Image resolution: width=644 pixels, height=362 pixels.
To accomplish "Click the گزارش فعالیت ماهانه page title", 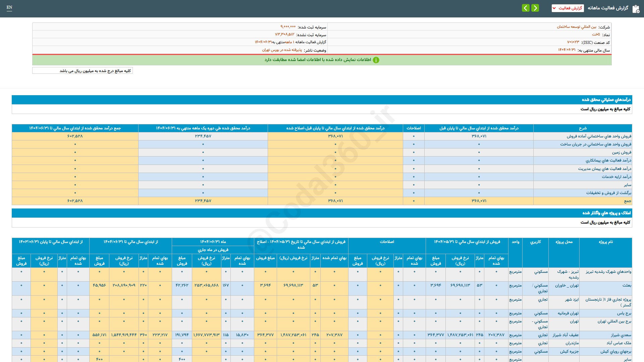I will click(x=608, y=8).
